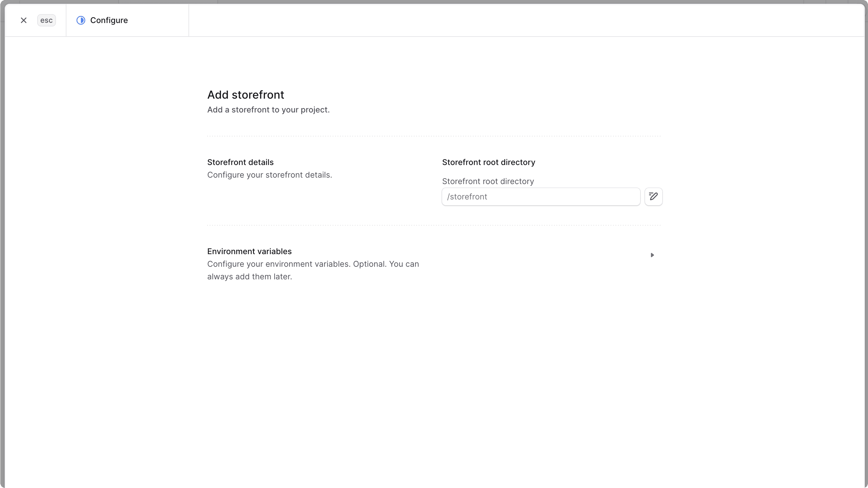Select the Configure header tab
Image resolution: width=868 pixels, height=488 pixels.
click(x=109, y=20)
